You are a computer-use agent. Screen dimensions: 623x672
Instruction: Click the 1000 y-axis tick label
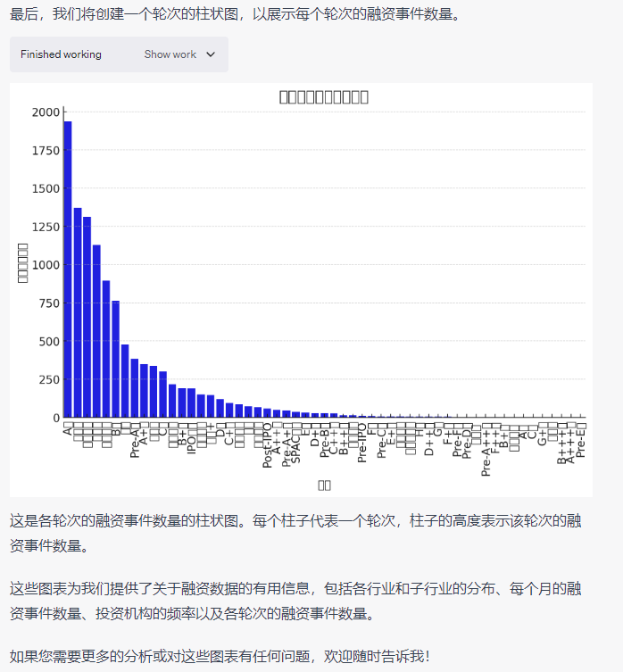(x=45, y=265)
